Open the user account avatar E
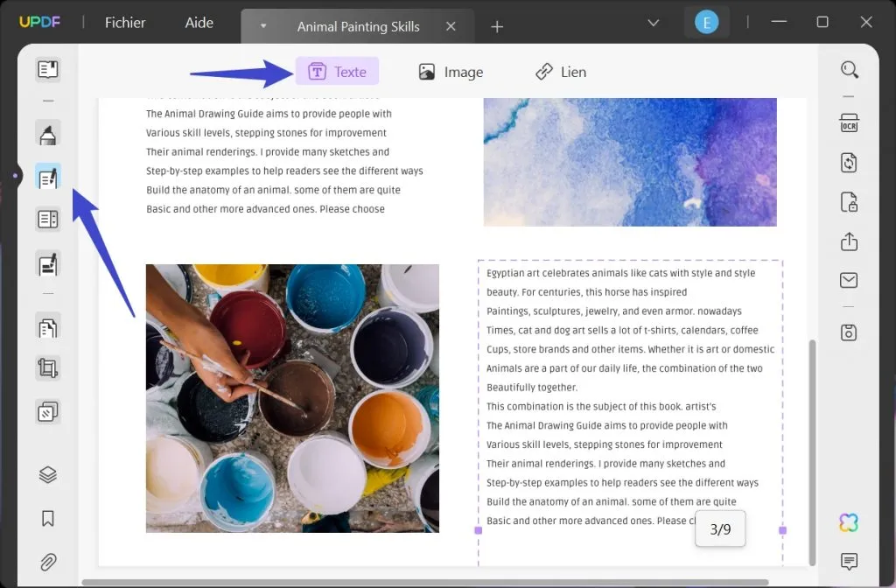The width and height of the screenshot is (896, 588). pos(707,23)
